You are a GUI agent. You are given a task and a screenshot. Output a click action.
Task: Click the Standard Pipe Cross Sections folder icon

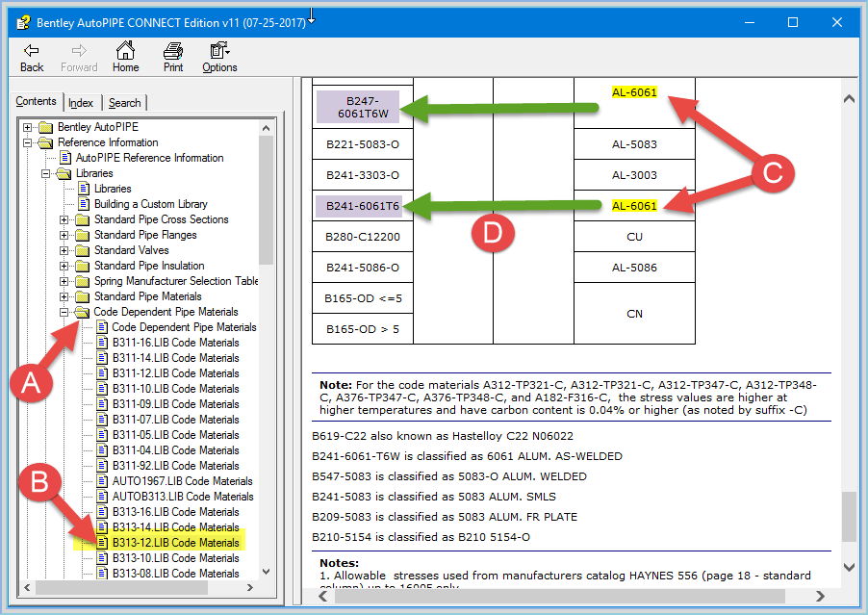pyautogui.click(x=82, y=219)
